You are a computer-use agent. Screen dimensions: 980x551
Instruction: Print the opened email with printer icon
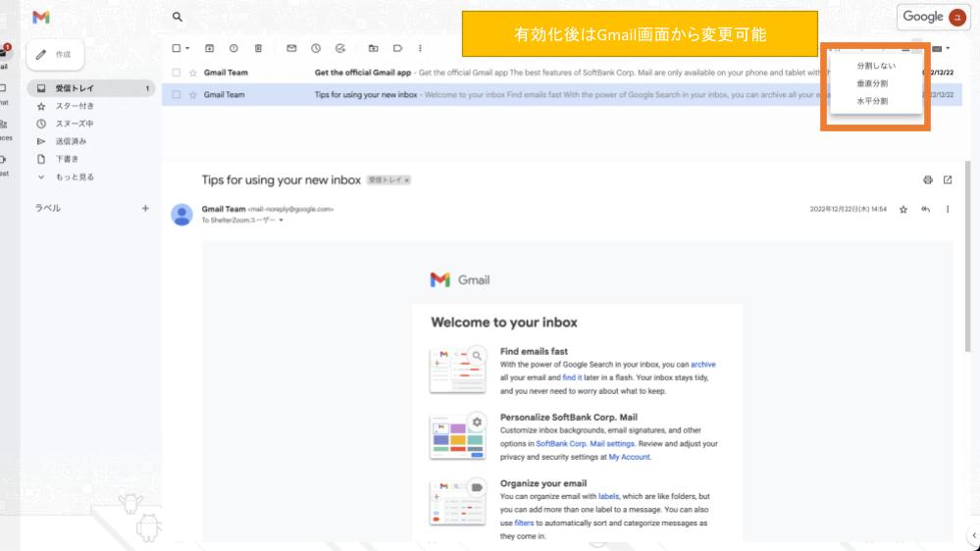pos(928,180)
